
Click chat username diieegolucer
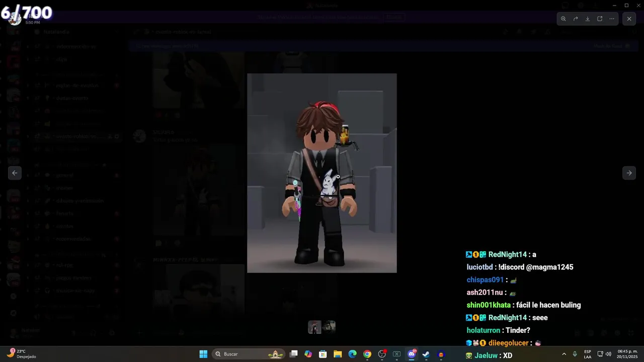(x=509, y=343)
